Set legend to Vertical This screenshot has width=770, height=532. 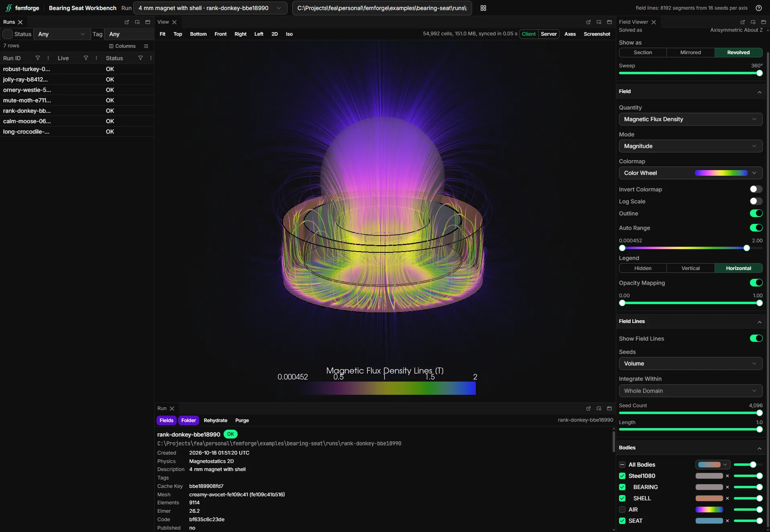coord(691,268)
